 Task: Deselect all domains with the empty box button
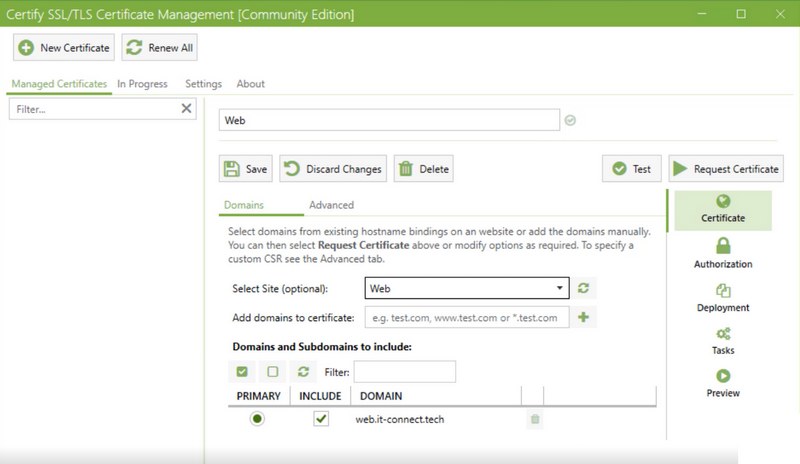point(272,372)
